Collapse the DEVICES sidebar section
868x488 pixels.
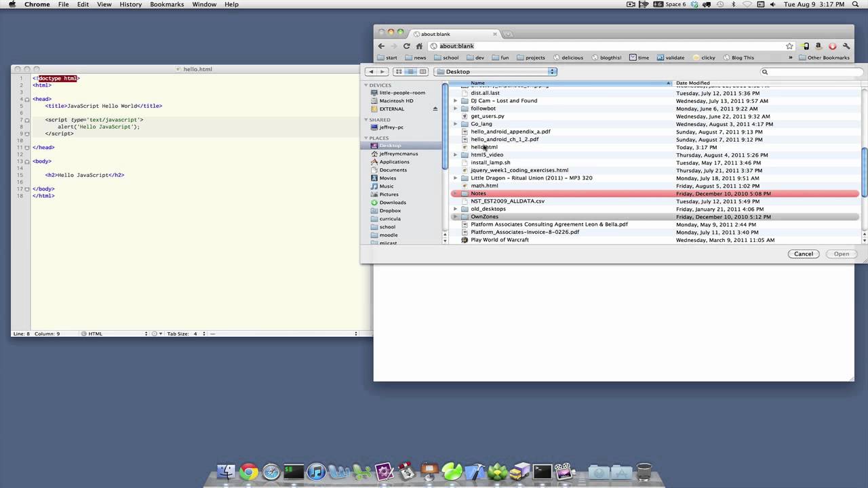click(x=366, y=85)
